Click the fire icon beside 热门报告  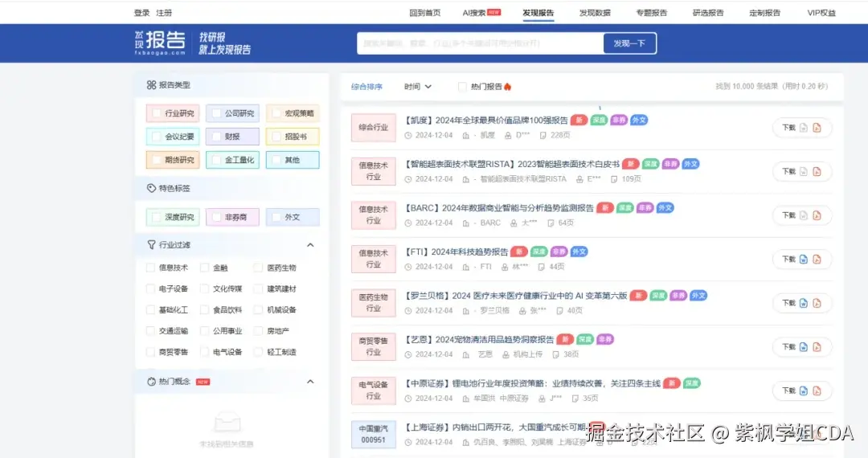coord(508,86)
